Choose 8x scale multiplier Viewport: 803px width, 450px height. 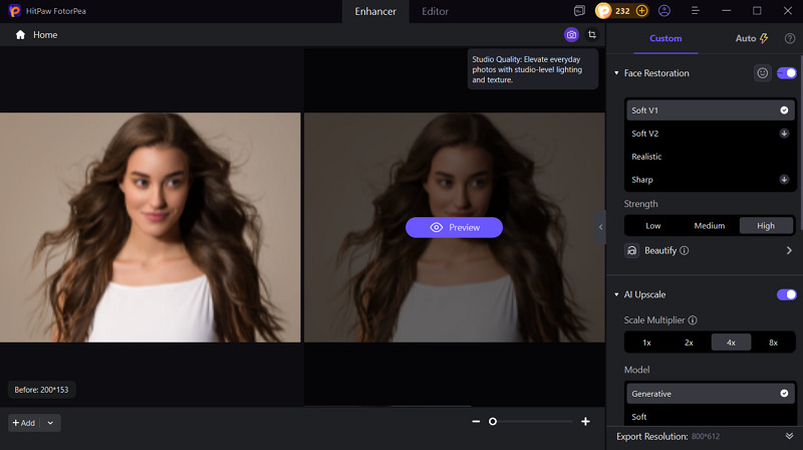773,342
